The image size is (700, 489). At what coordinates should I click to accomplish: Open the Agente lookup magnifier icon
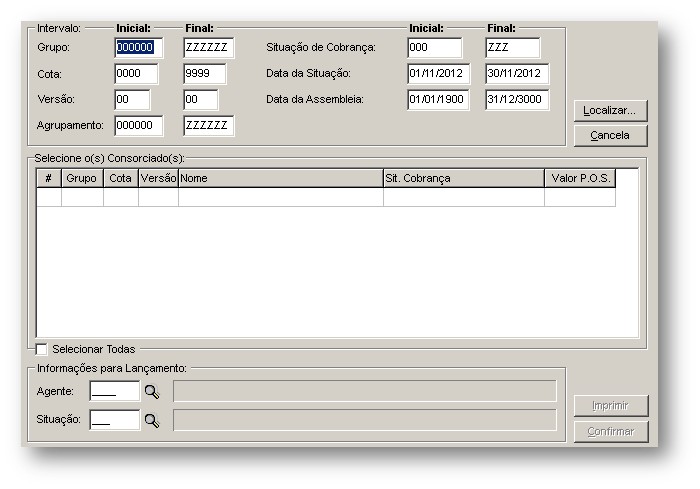152,392
